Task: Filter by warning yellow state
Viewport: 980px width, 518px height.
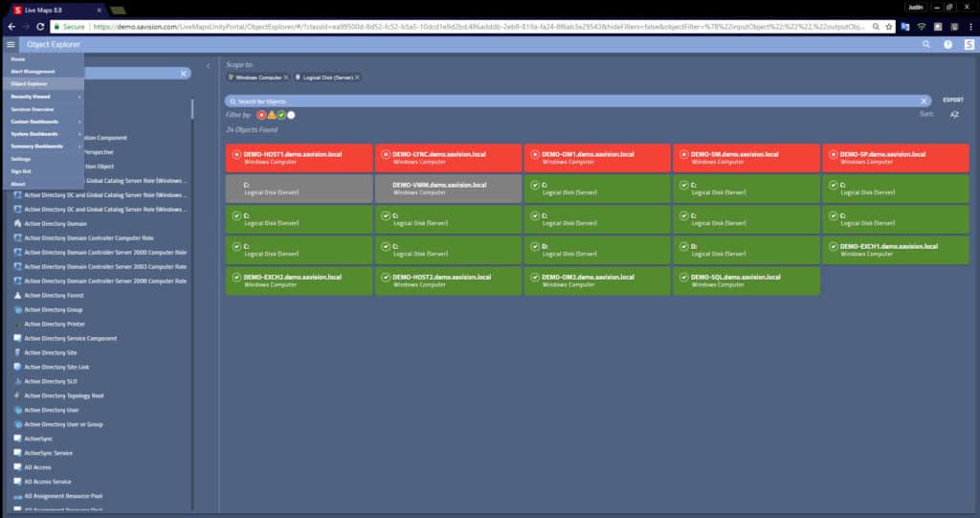Action: (x=271, y=115)
